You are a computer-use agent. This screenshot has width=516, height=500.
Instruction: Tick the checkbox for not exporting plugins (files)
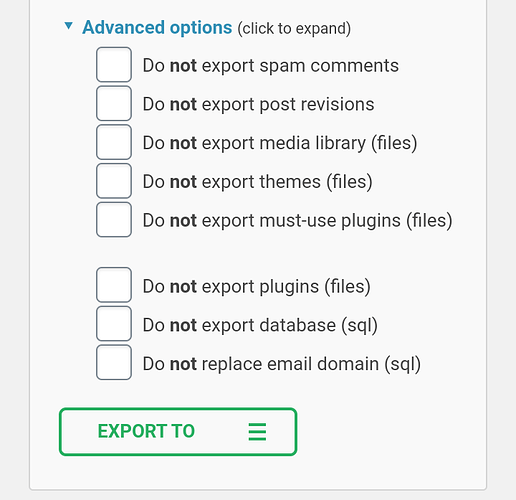(x=114, y=285)
